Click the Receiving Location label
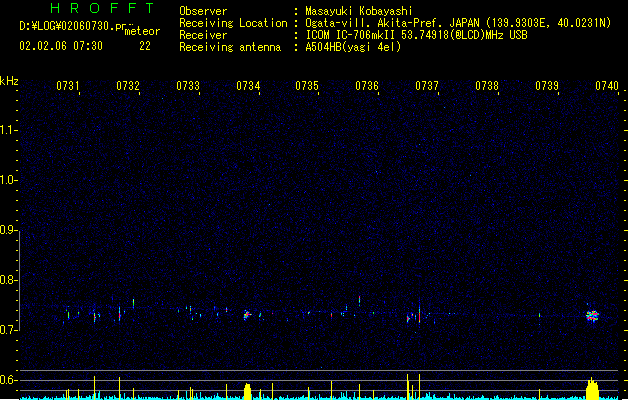Image resolution: width=629 pixels, height=400 pixels. tap(233, 23)
